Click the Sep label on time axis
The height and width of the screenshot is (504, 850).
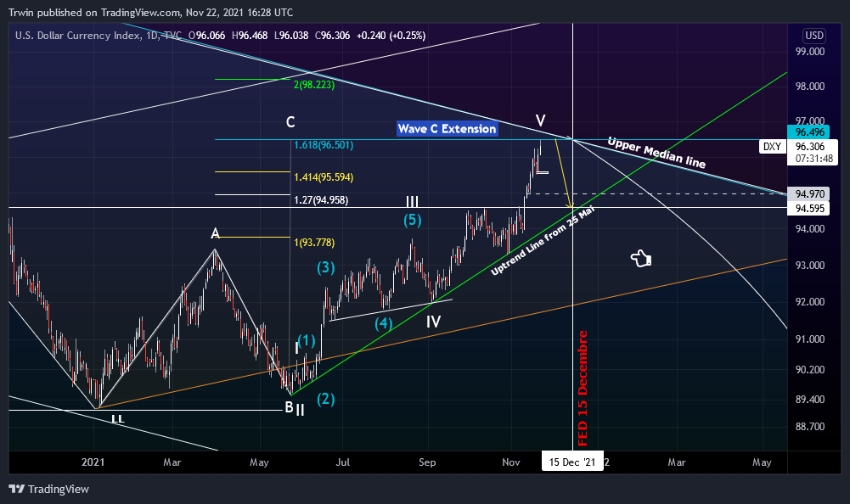pyautogui.click(x=427, y=462)
